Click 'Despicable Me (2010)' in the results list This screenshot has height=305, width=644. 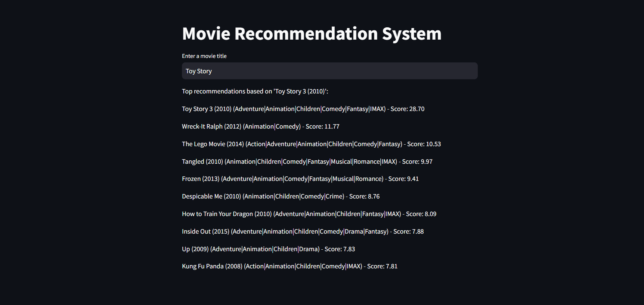coord(281,196)
